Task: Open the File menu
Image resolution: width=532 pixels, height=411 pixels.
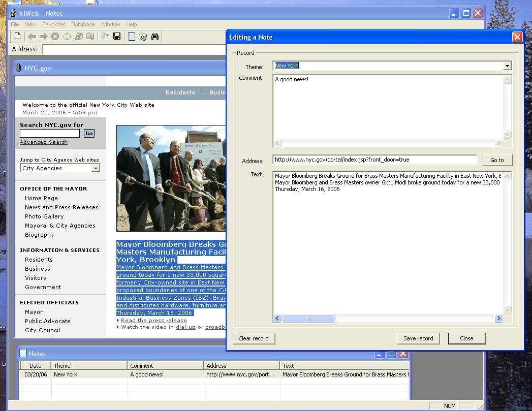Action: coord(15,24)
